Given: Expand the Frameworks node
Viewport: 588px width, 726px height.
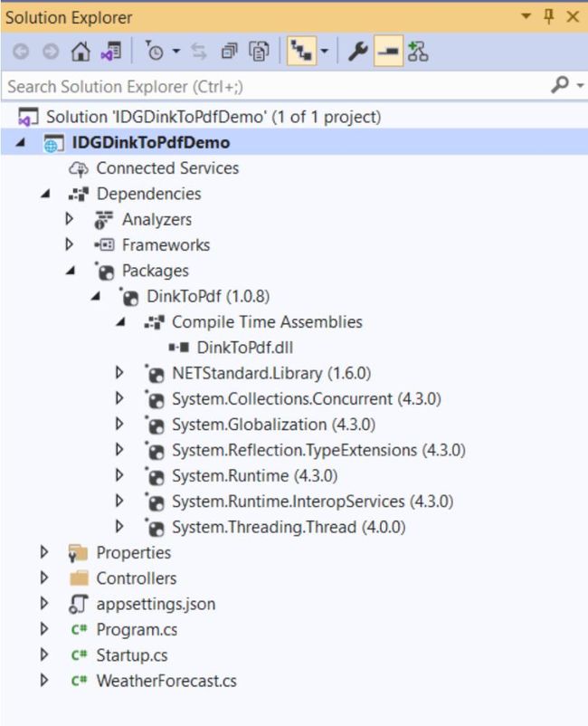Looking at the screenshot, I should (x=70, y=244).
